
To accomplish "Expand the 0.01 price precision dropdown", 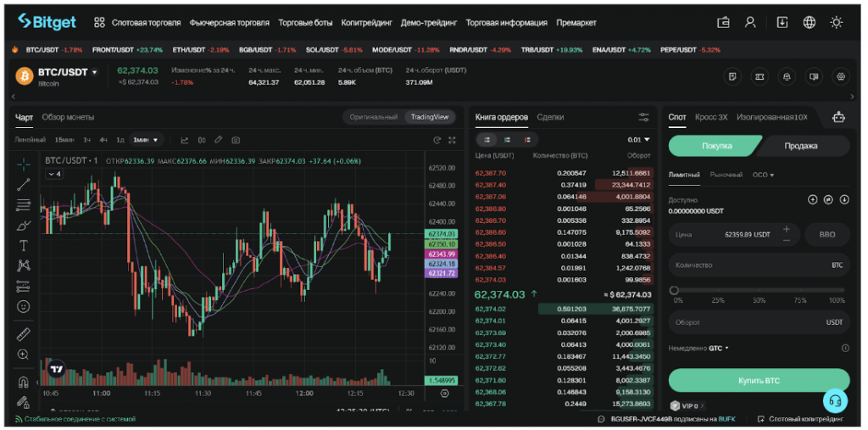I will point(638,139).
